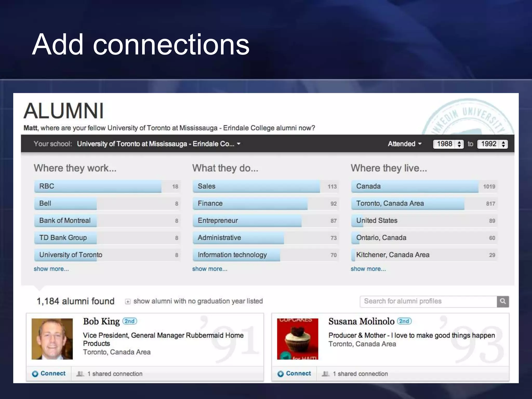The image size is (532, 399).
Task: Select the Information technology bar
Action: (x=266, y=255)
